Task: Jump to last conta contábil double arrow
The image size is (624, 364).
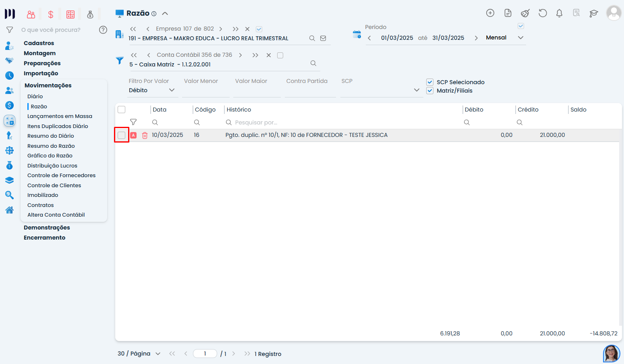Action: (x=255, y=55)
